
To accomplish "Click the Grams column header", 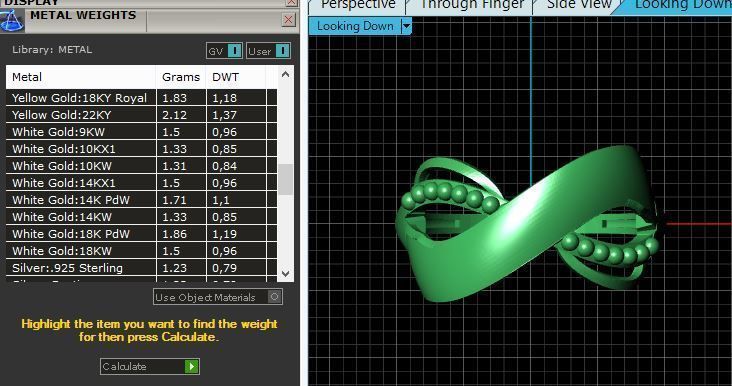I will 181,77.
